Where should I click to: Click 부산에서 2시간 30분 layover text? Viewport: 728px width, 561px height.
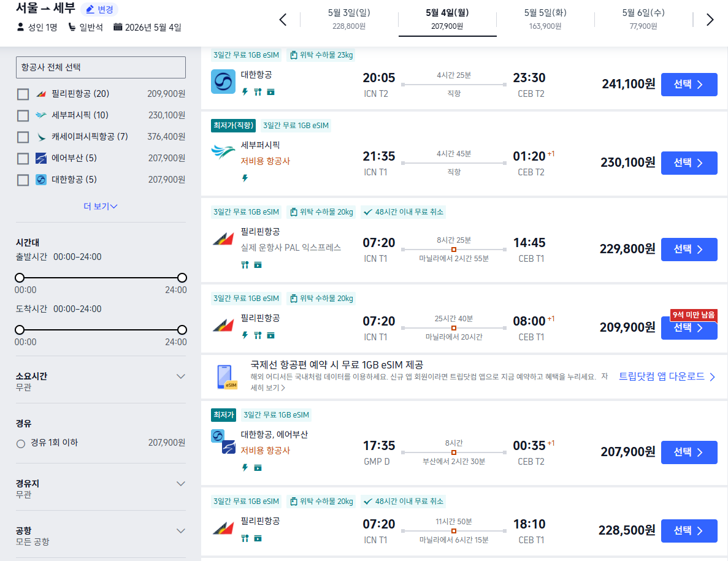pos(454,462)
